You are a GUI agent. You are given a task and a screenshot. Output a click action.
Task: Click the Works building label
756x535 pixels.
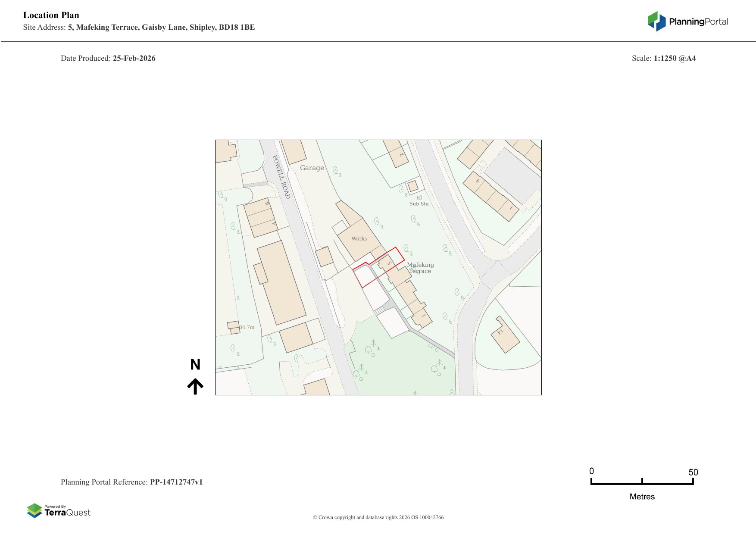(x=359, y=238)
